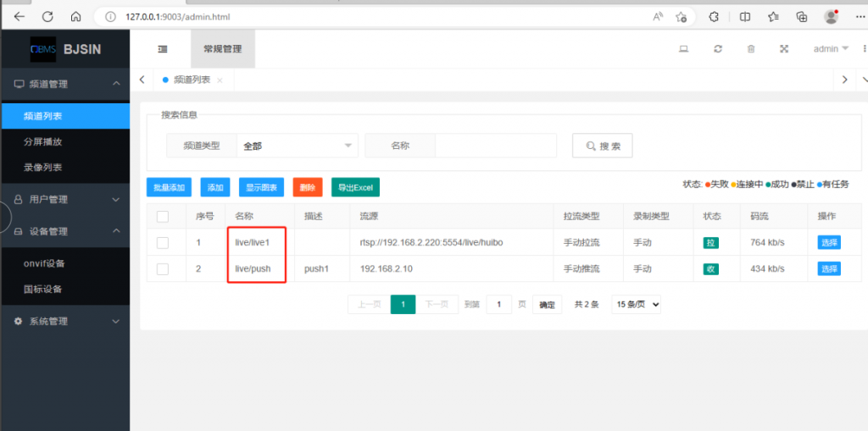868x431 pixels.
Task: Toggle fullscreen with the expand icon
Action: [784, 49]
